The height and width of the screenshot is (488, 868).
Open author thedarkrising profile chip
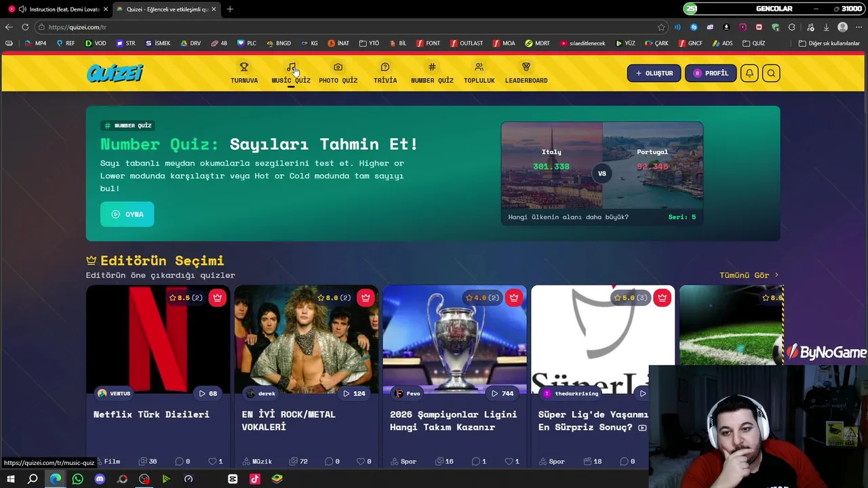pos(570,393)
